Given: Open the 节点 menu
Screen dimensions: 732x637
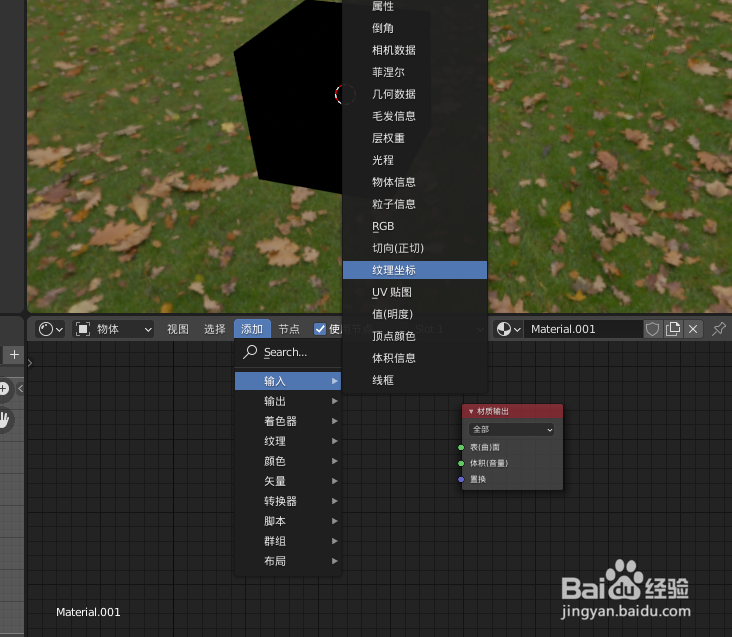Looking at the screenshot, I should [289, 329].
